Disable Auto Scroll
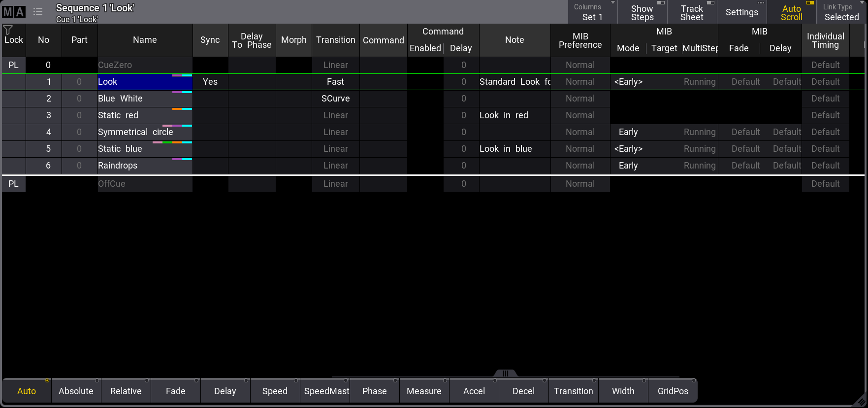The image size is (868, 408). pyautogui.click(x=791, y=12)
